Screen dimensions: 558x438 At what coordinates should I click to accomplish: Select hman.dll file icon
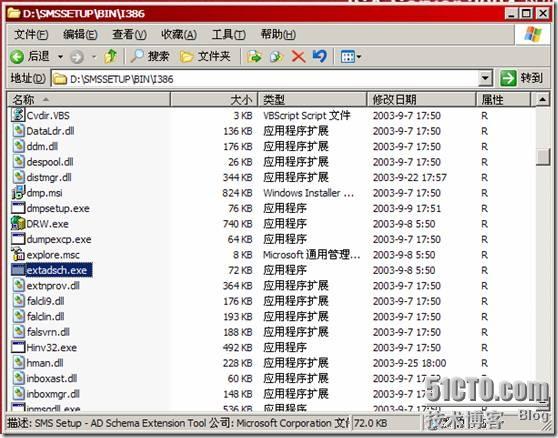[19, 363]
